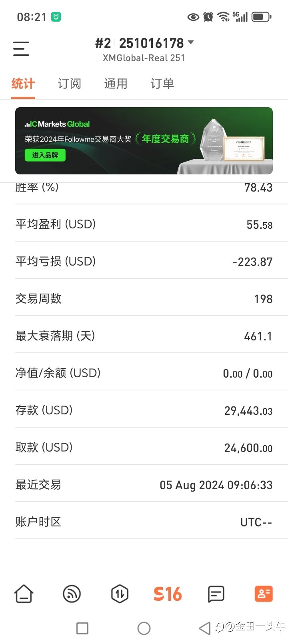The image size is (288, 644).
Task: Select the 最近交易 row
Action: [144, 485]
